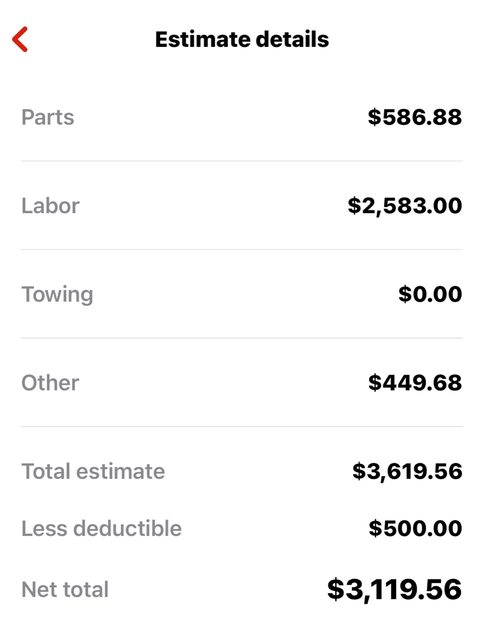This screenshot has width=484, height=640.
Task: Click the Other row label
Action: click(50, 383)
